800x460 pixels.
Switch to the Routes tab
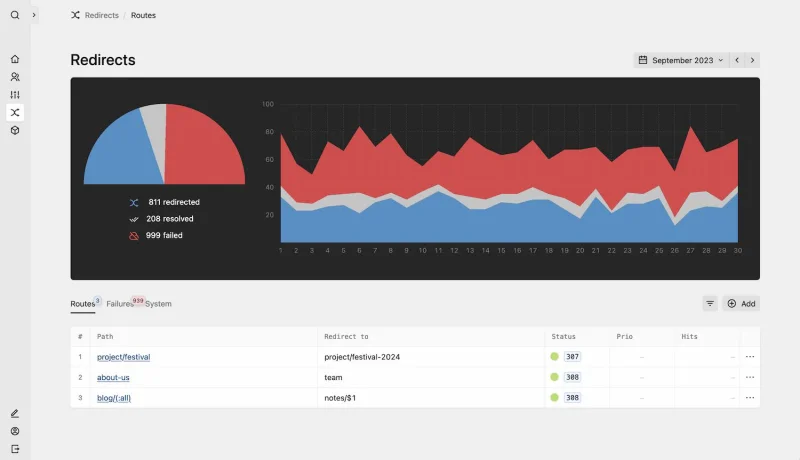coord(83,303)
